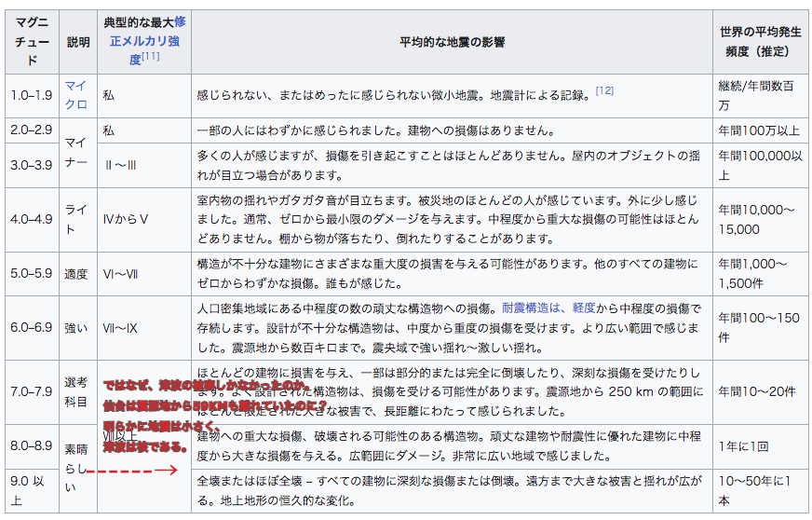Select frequency cell 年間100,000以上
Image resolution: width=812 pixels, height=520 pixels.
[760, 165]
